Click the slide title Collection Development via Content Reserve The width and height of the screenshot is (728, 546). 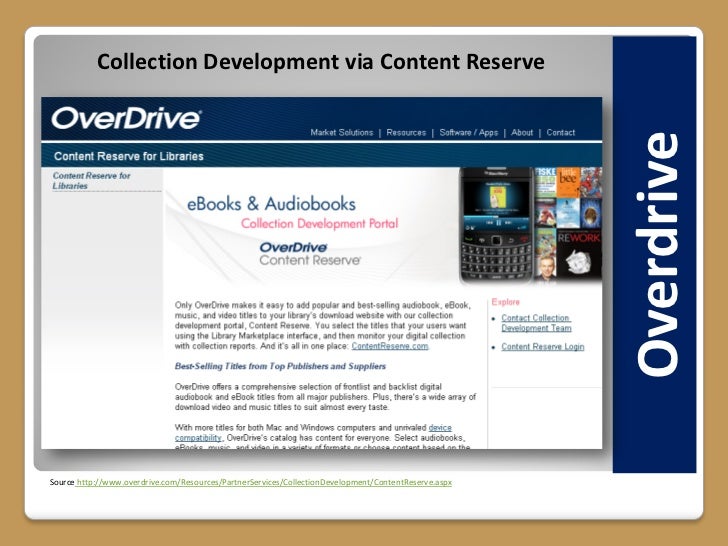tap(321, 61)
